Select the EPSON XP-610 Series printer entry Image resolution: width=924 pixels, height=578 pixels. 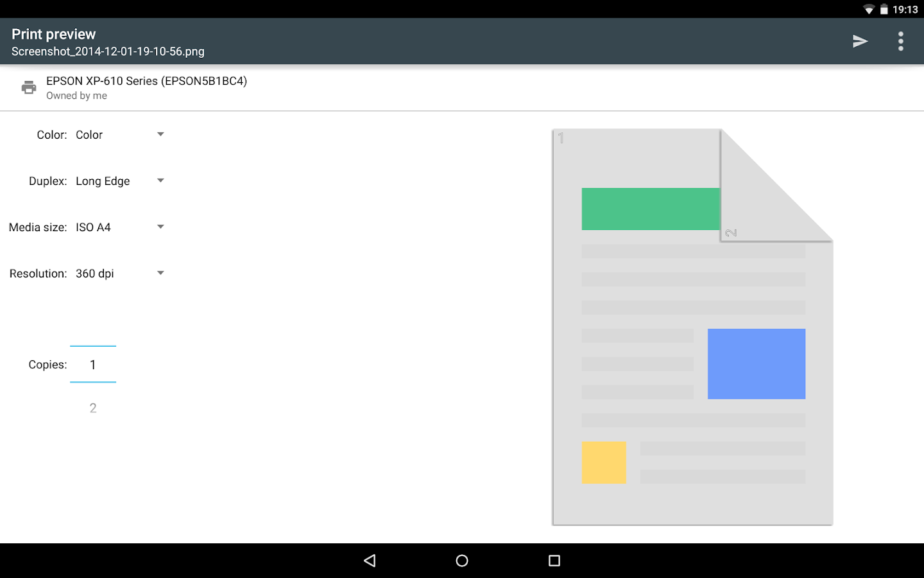click(x=462, y=88)
